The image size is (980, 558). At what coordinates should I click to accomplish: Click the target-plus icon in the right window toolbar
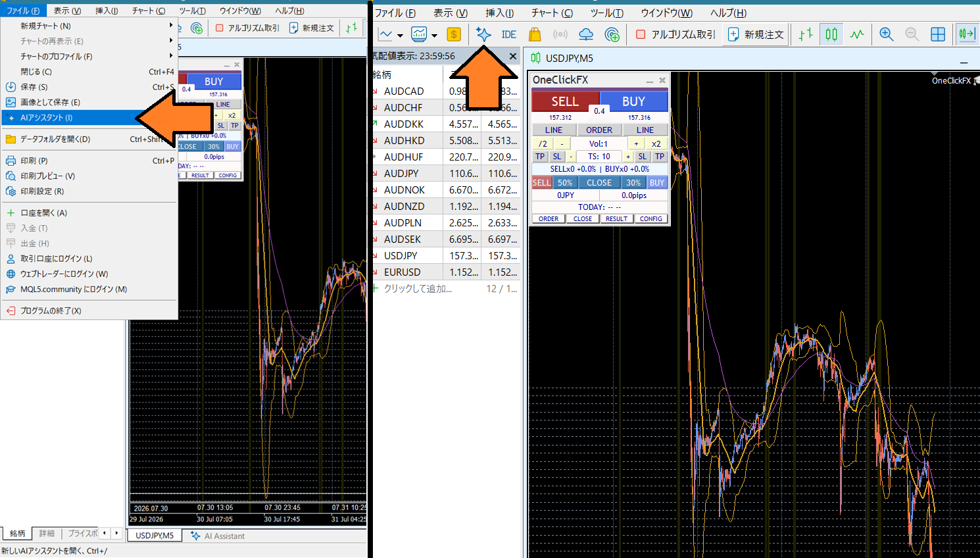[612, 34]
